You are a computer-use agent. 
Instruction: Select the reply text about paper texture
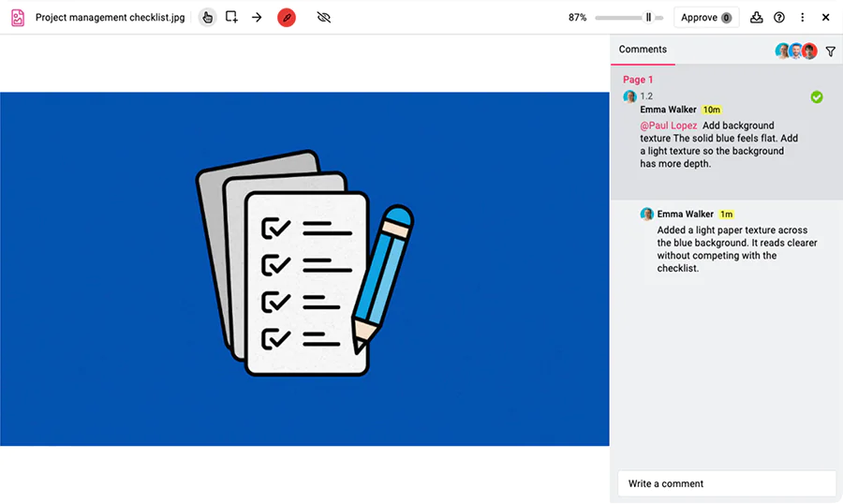[736, 249]
